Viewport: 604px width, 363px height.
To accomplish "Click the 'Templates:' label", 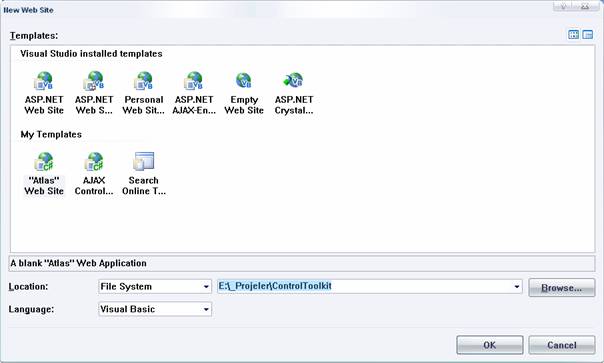I will pos(34,35).
